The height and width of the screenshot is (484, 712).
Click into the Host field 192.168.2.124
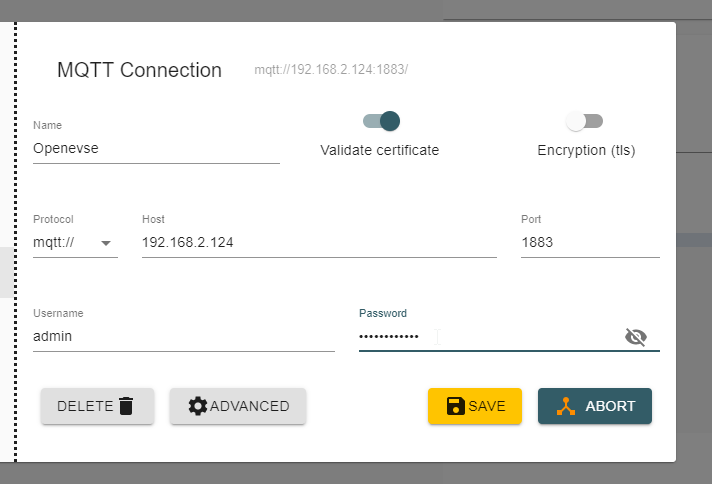point(319,242)
